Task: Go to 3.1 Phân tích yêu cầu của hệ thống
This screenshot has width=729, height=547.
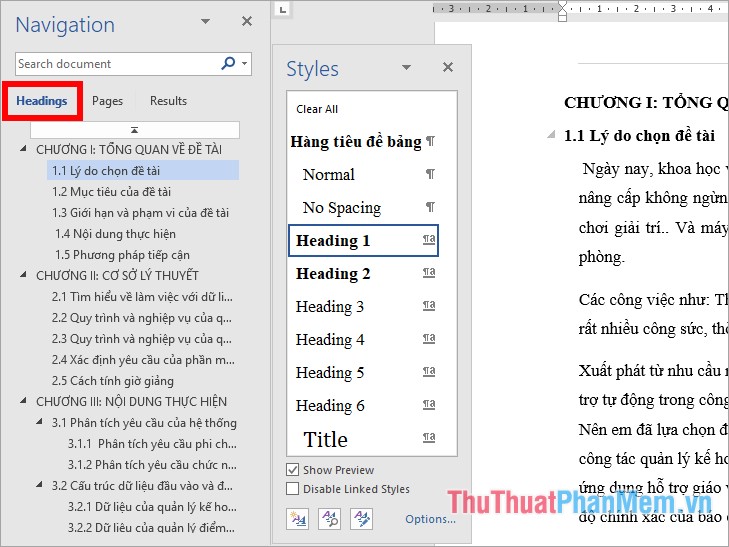Action: pos(144,422)
